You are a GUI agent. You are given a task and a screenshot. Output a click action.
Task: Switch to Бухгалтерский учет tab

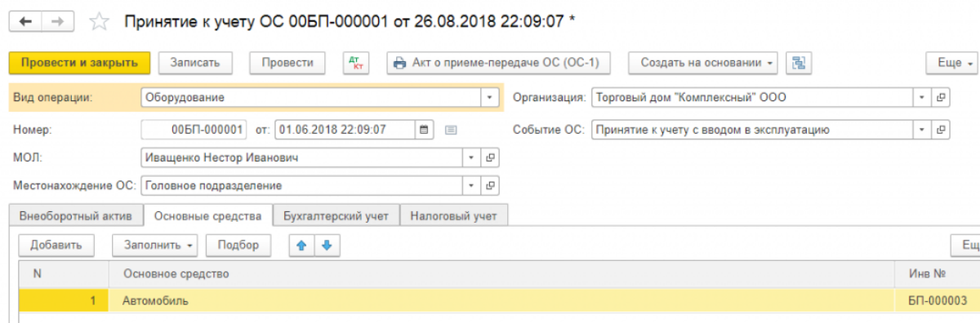[336, 216]
